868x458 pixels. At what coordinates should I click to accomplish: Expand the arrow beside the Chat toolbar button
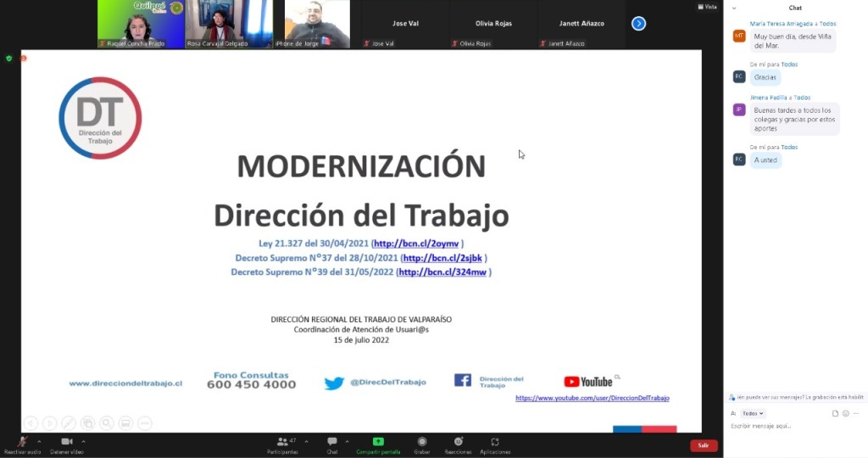347,441
